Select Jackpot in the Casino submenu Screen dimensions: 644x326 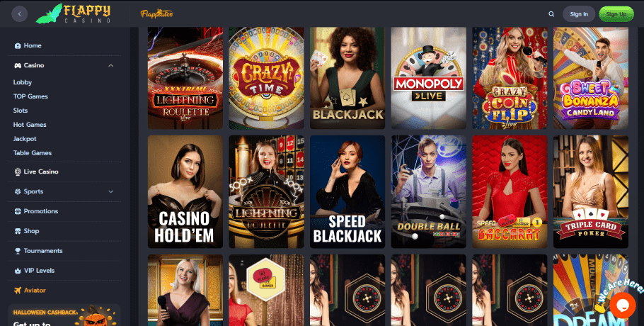point(25,139)
